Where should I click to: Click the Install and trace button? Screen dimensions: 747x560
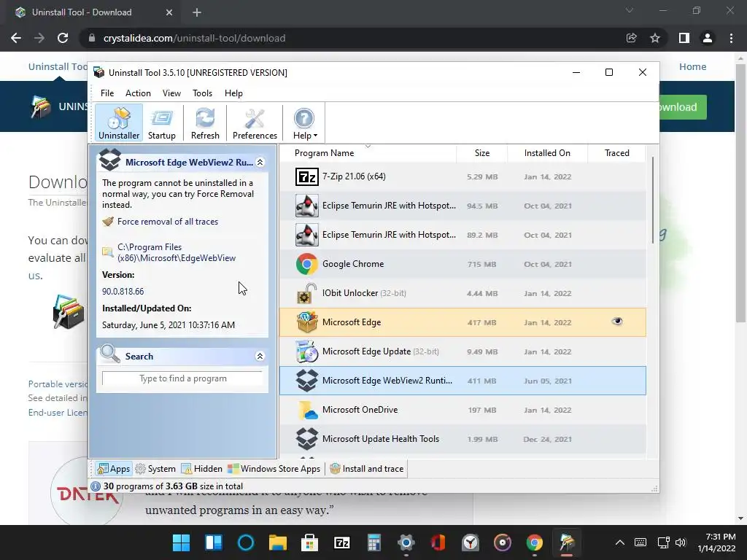coord(367,469)
